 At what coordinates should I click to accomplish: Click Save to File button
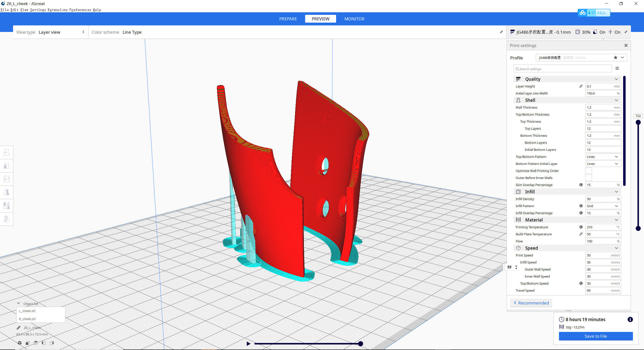595,336
